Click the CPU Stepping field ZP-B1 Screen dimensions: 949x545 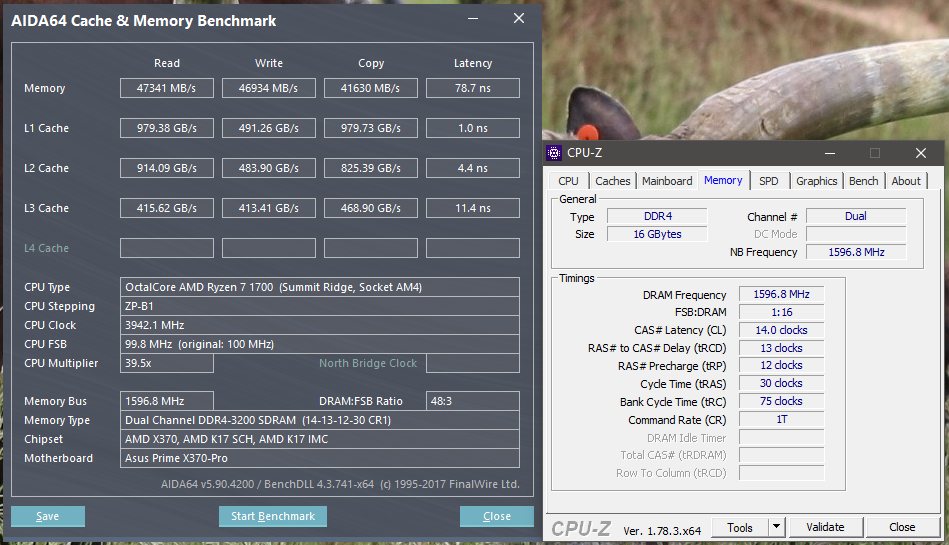(x=320, y=306)
